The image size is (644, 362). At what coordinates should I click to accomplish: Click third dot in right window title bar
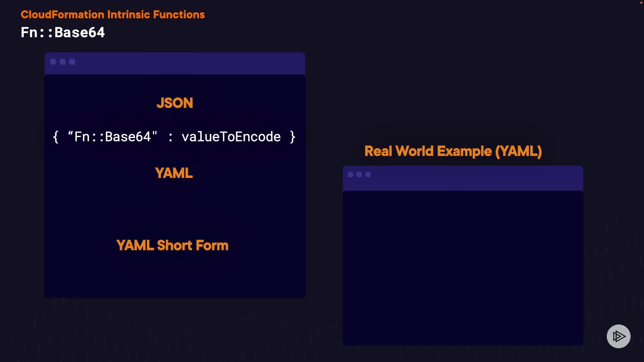[x=368, y=175]
